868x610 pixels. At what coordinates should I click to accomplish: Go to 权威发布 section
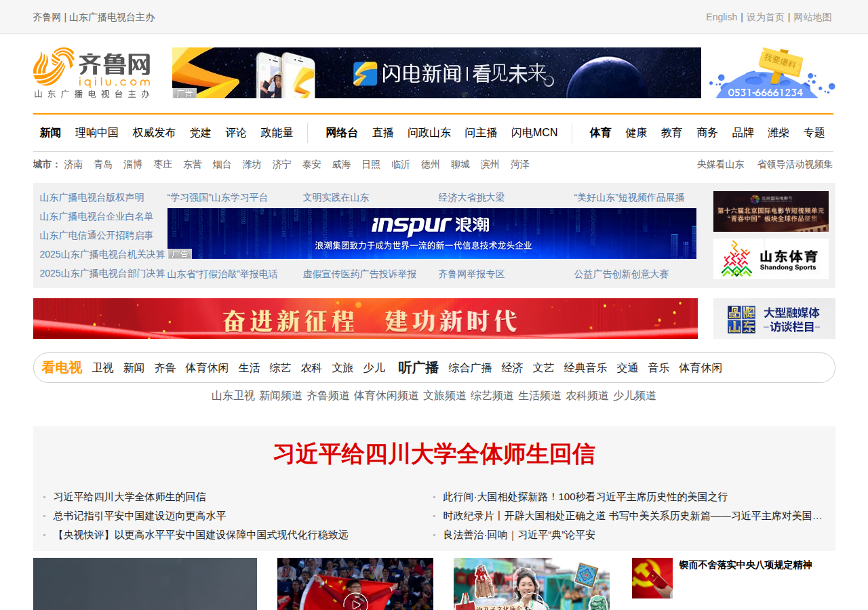[154, 133]
